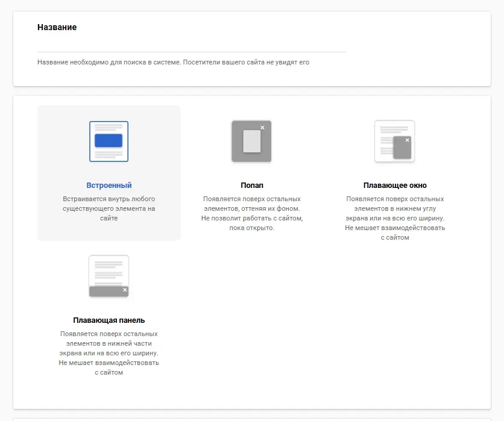Click the hint text under name field

point(173,62)
